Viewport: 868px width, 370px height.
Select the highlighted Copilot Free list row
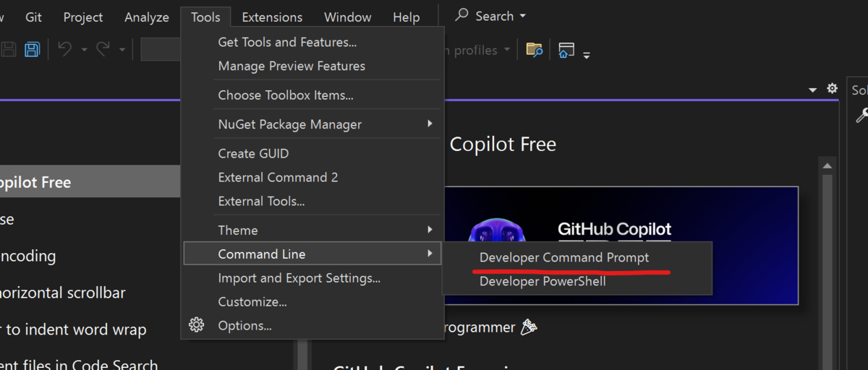[x=90, y=182]
